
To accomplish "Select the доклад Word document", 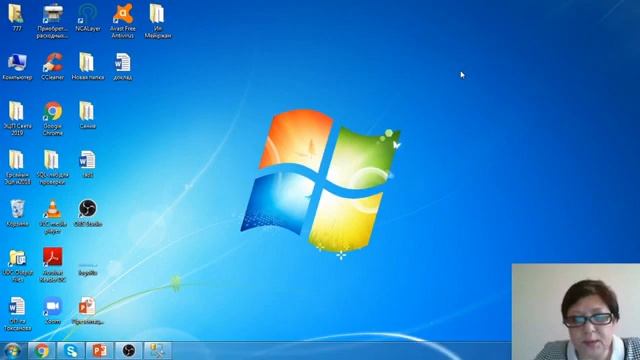I will (x=123, y=66).
